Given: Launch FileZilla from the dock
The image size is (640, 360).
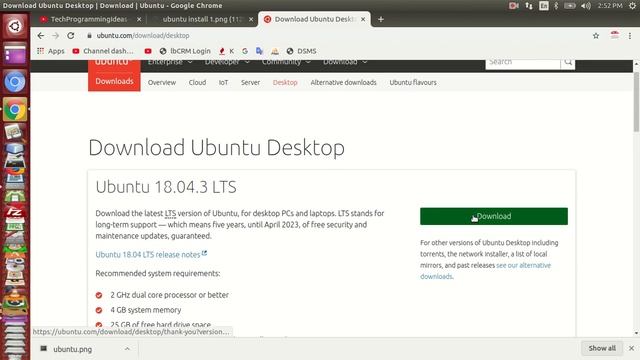Looking at the screenshot, I should point(15,212).
